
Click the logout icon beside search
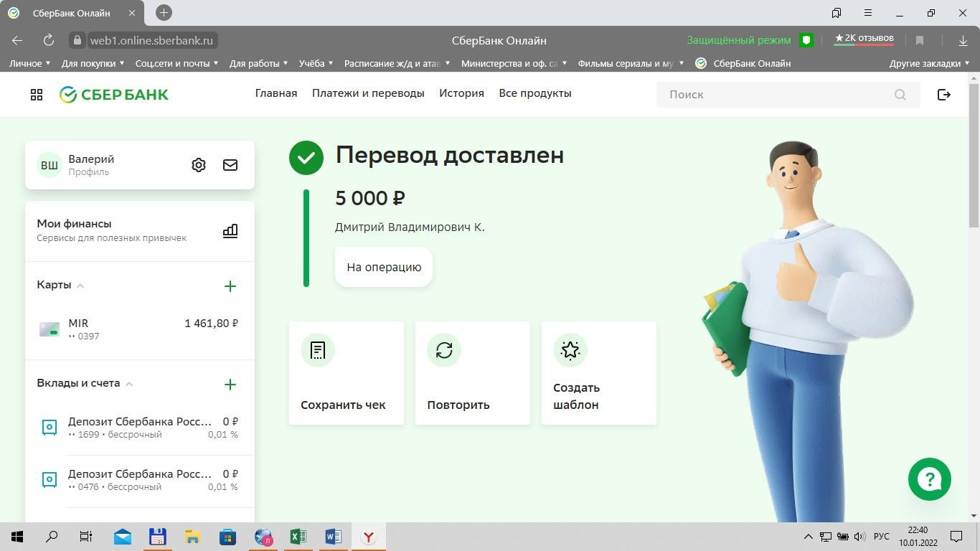943,95
